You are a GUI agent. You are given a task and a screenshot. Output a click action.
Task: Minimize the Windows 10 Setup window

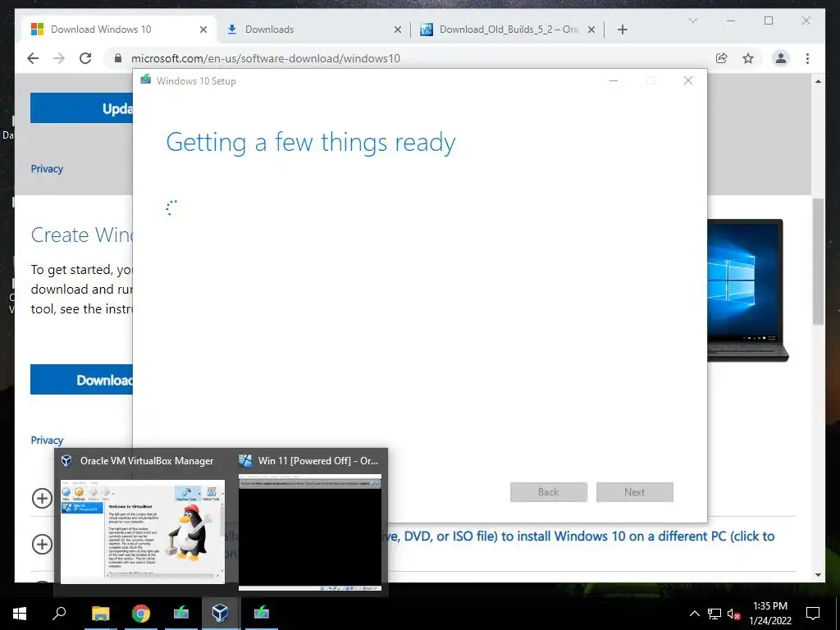(614, 81)
